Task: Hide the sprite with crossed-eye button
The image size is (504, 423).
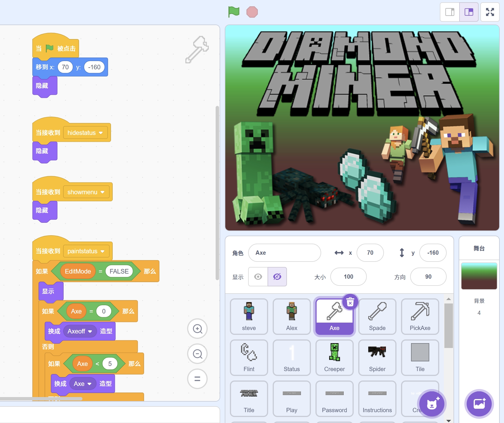Action: (277, 277)
